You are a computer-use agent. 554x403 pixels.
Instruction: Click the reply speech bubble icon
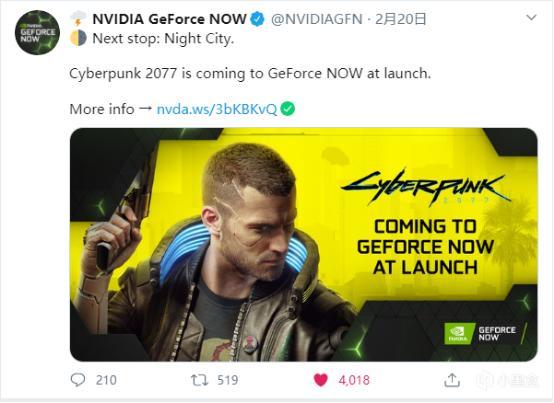78,380
